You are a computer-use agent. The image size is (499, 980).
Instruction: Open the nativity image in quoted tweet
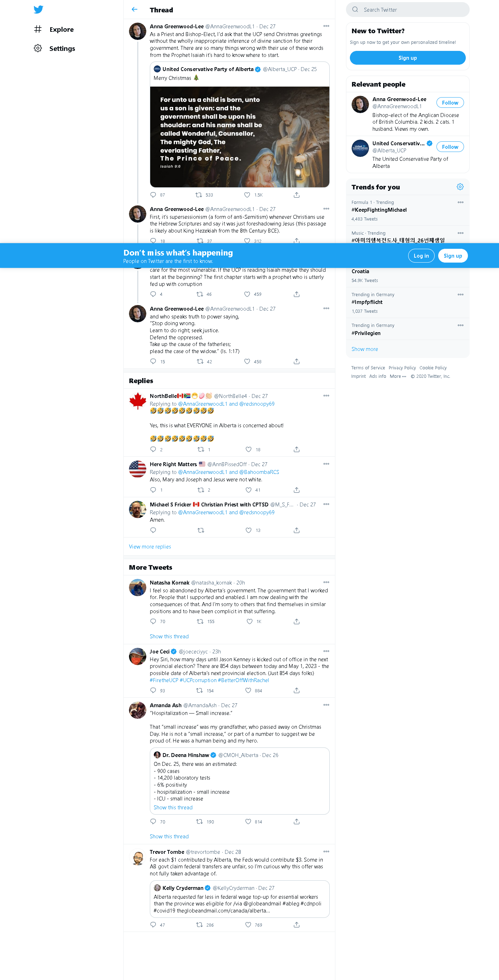[240, 137]
